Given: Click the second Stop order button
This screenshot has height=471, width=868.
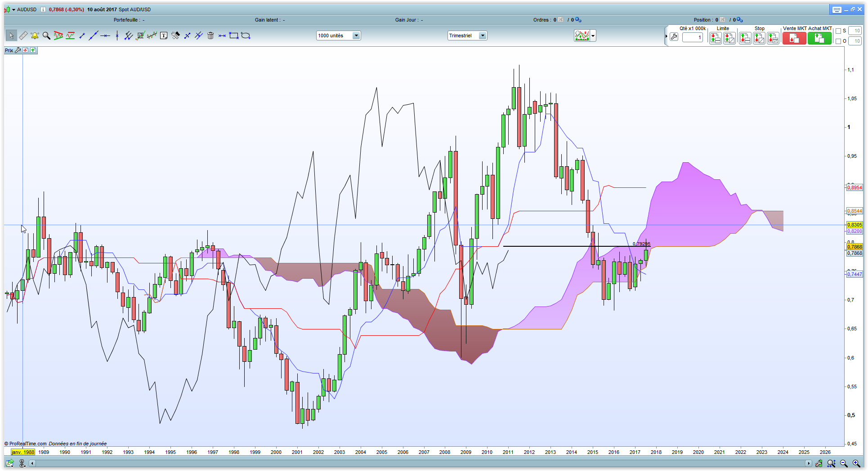Looking at the screenshot, I should click(x=759, y=38).
